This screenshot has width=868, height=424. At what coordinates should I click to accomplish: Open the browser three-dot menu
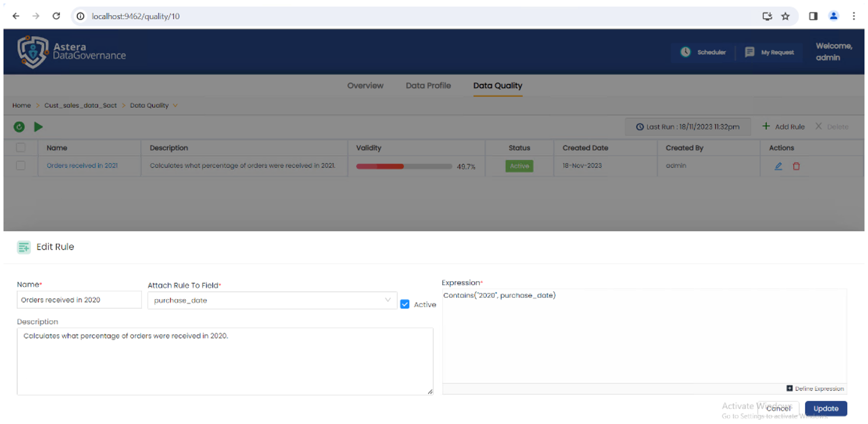854,16
